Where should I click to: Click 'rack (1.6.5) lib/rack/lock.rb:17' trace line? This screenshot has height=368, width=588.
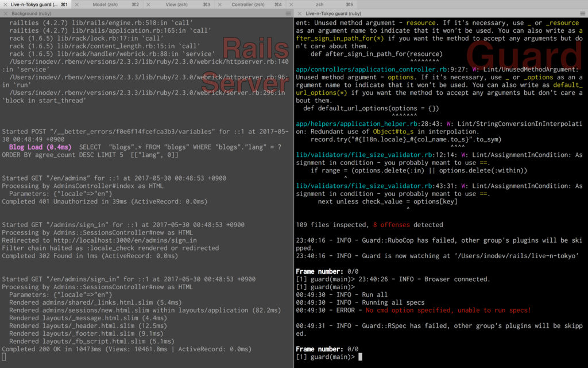(86, 39)
